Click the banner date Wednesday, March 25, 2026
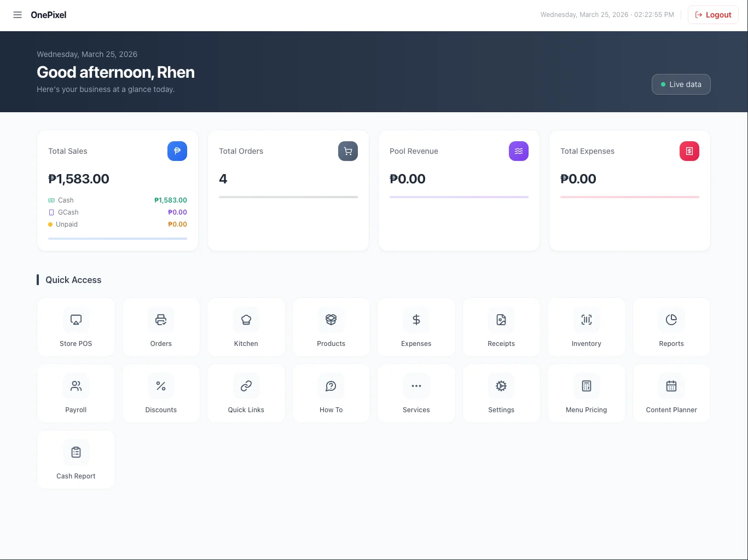Screen dimensions: 748x560 point(87,54)
